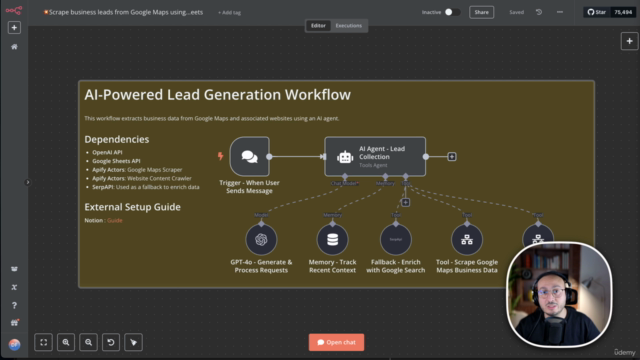
Task: Click the fit-to-view canvas button
Action: click(43, 342)
